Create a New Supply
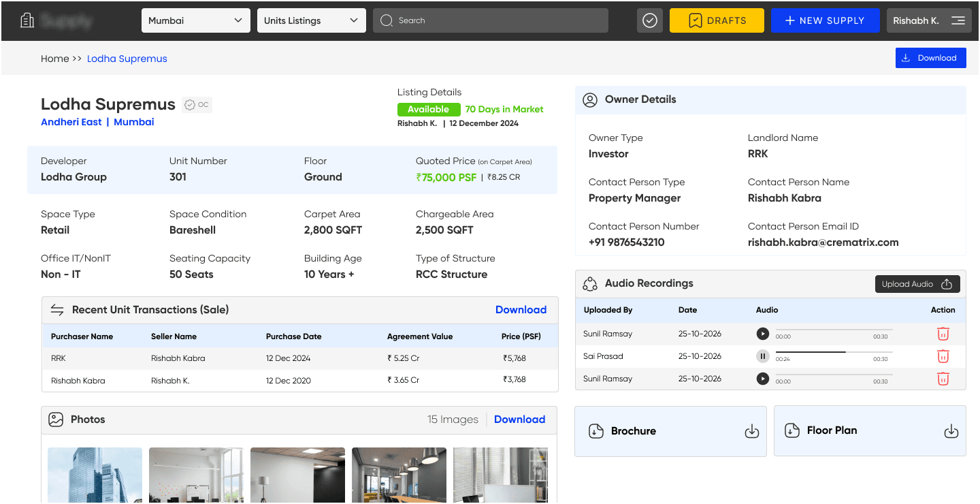Screen dimensions: 980x504 point(825,20)
